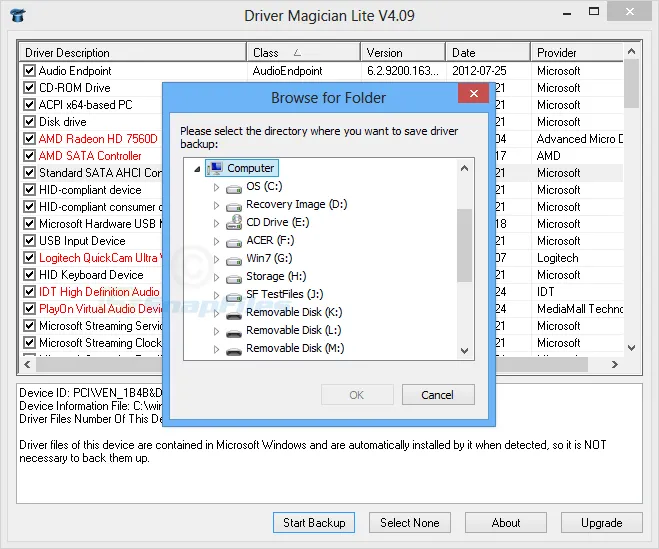Expand the Removable Disk (L:) node
Screen dimensions: 659x549
tap(216, 331)
